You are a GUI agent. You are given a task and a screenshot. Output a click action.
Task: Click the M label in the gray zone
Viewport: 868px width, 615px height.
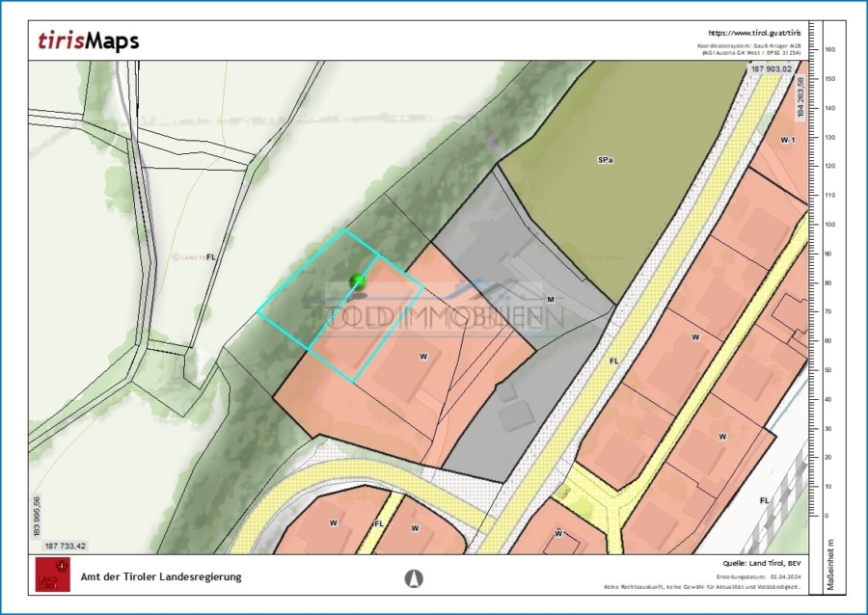coord(551,299)
